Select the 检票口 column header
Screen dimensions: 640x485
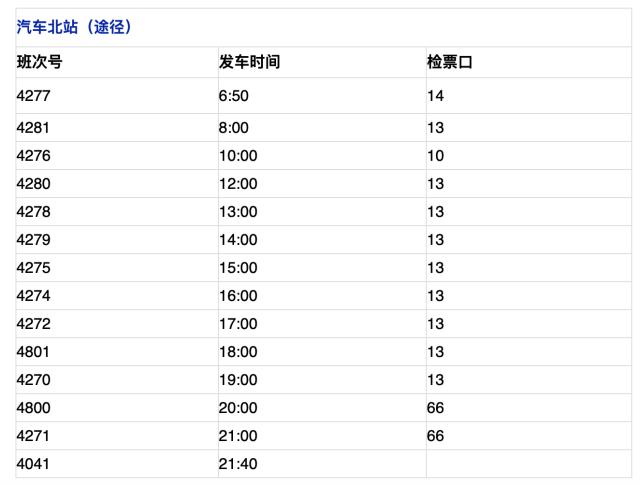click(450, 62)
